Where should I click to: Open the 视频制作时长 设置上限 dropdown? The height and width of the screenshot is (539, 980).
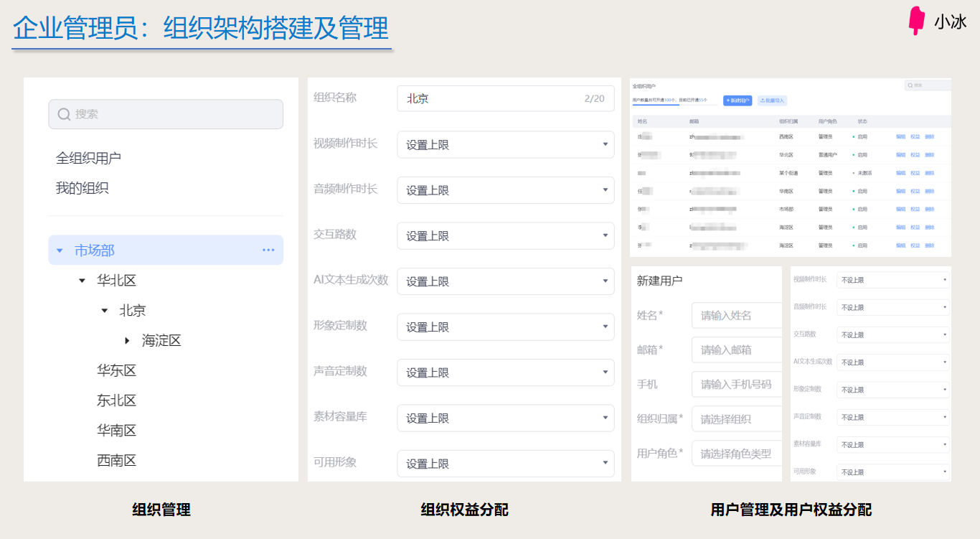(x=506, y=145)
